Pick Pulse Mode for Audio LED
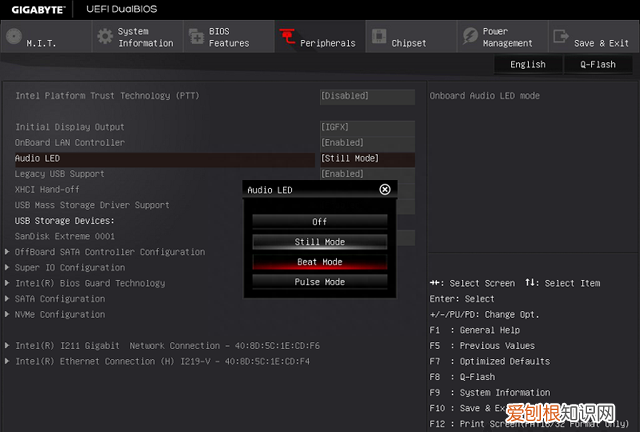640x432 pixels. [x=319, y=282]
